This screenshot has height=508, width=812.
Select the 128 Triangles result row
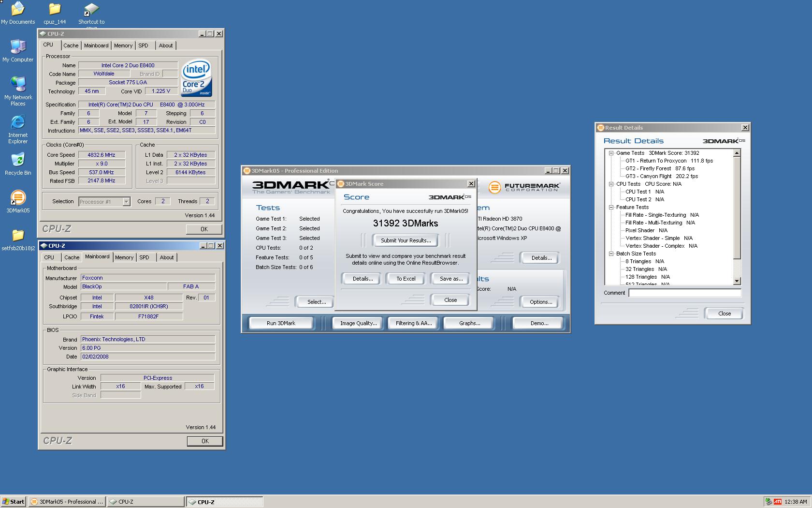pos(647,277)
